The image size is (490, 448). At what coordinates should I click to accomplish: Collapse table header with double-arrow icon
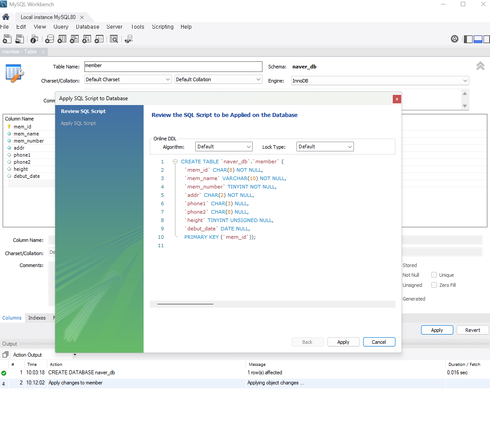tap(480, 66)
